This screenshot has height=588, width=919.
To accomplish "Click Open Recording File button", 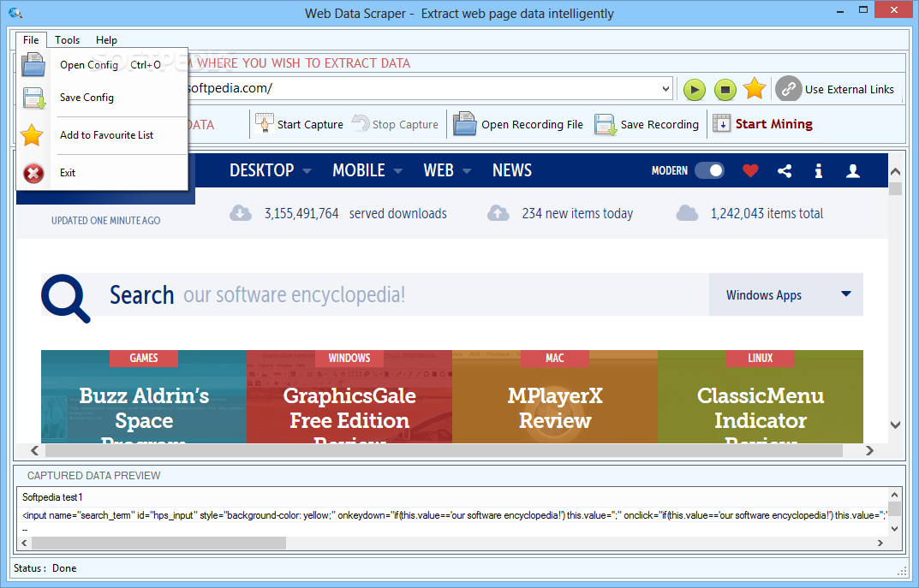I will click(518, 124).
